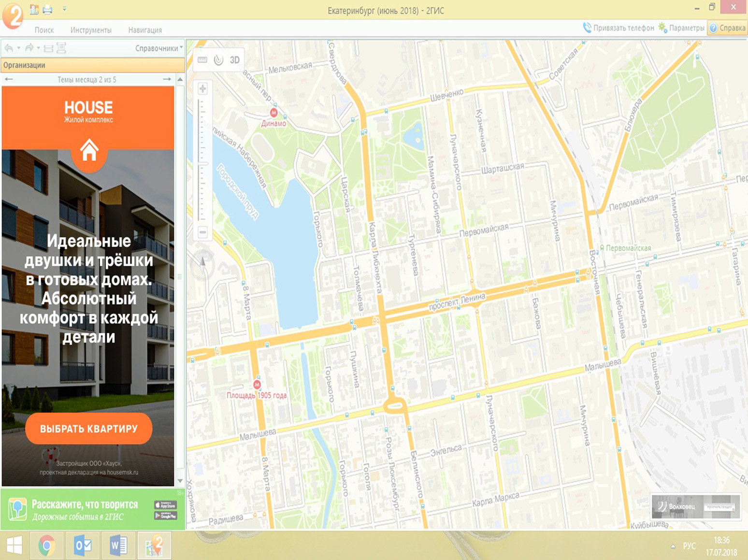Click the map zoom out minus button
Image resolution: width=748 pixels, height=560 pixels.
(x=202, y=232)
